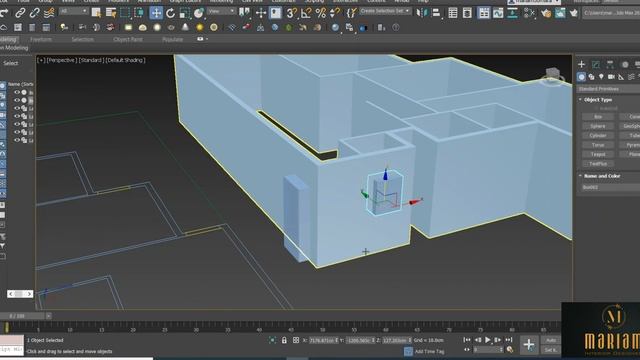Image resolution: width=640 pixels, height=360 pixels.
Task: Open Create Selection Set dropdown
Action: pyautogui.click(x=385, y=11)
